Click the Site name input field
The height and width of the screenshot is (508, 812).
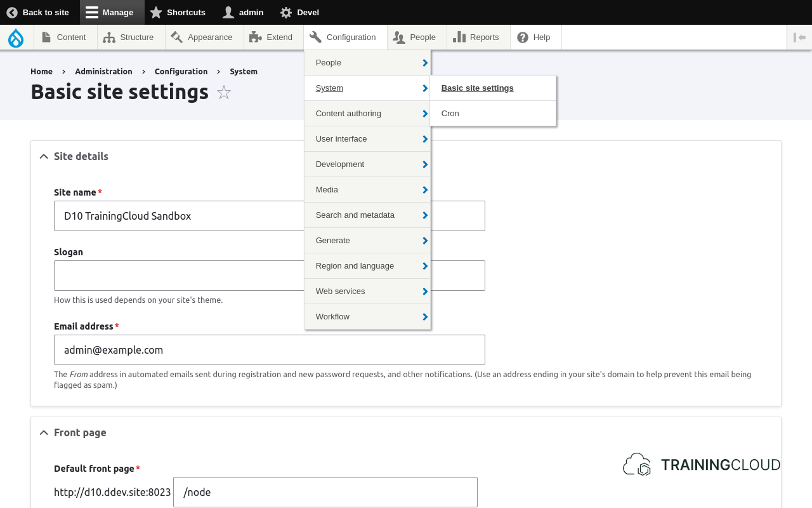point(270,216)
